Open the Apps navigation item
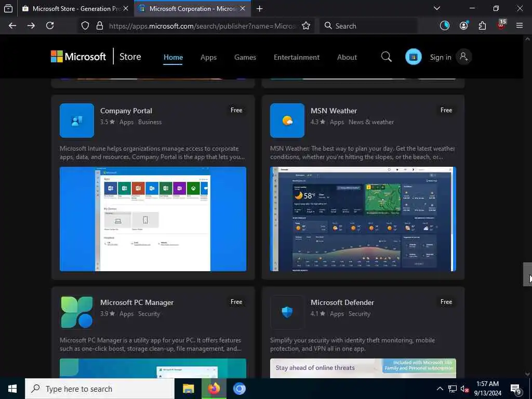Screen dimensions: 532x399 (x=208, y=57)
